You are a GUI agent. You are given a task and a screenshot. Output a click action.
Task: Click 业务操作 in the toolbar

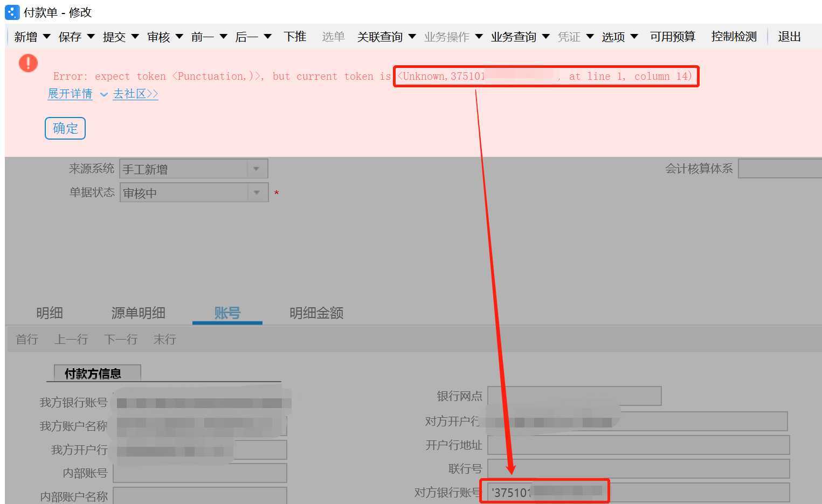(x=447, y=37)
